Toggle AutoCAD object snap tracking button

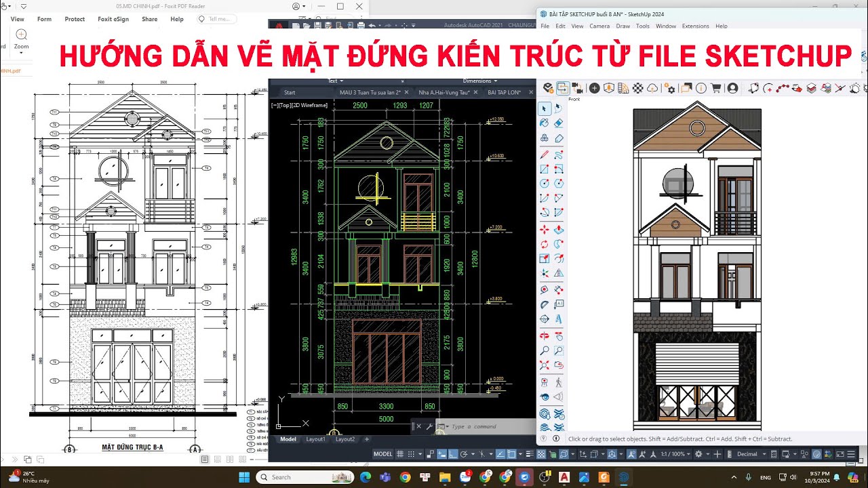(500, 454)
